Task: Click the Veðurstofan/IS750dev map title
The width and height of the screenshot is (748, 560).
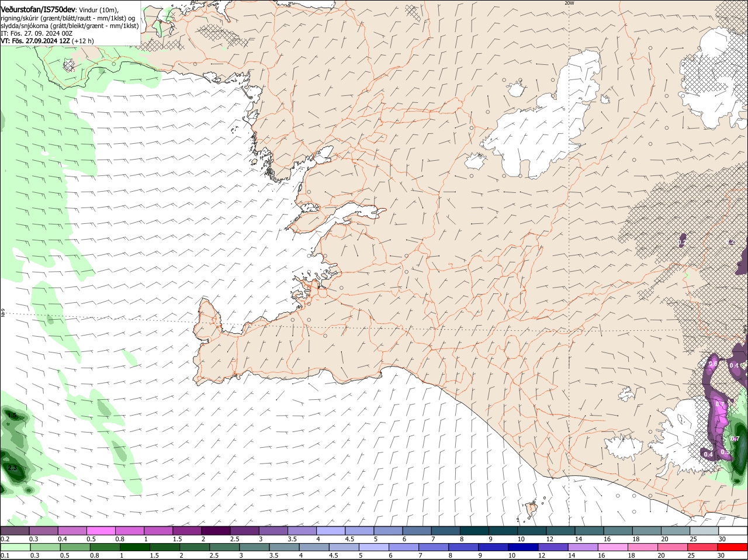Action: 38,10
